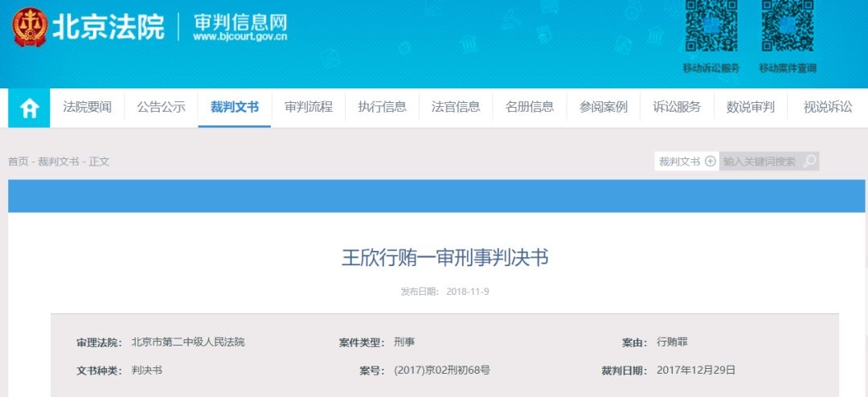
Task: Click the 移动诉讼服务 QR code
Action: [x=710, y=27]
